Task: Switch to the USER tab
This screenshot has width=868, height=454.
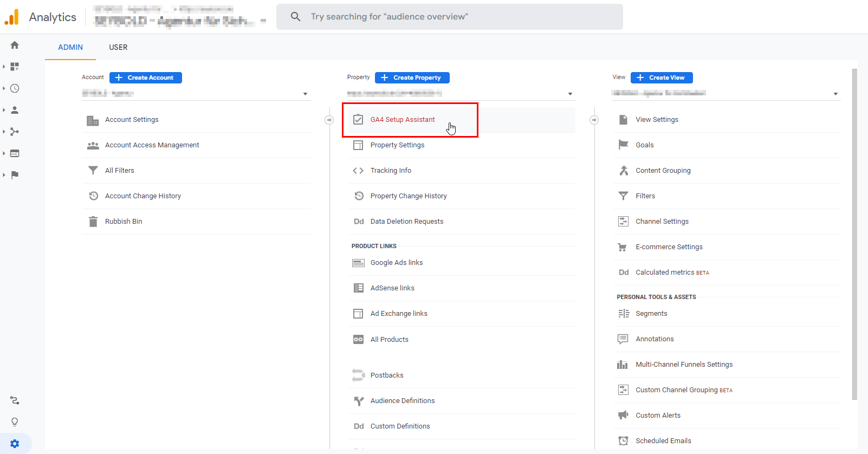Action: 118,47
